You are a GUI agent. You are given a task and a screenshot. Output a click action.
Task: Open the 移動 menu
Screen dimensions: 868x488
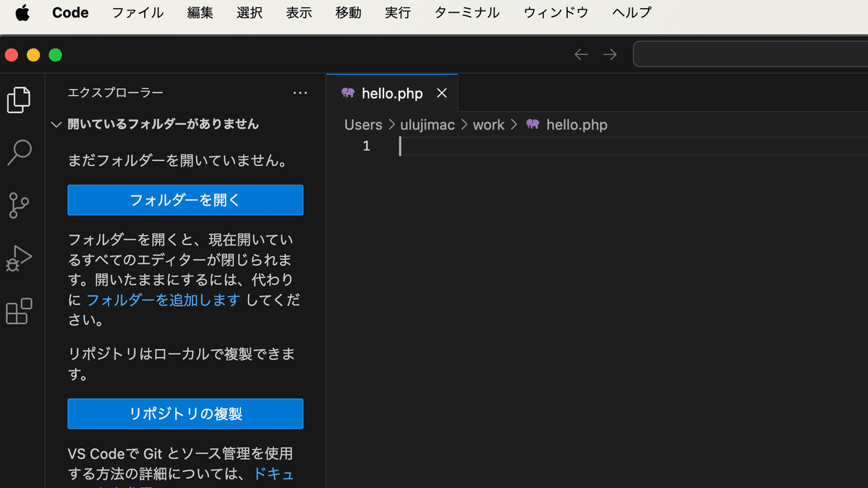(x=348, y=12)
